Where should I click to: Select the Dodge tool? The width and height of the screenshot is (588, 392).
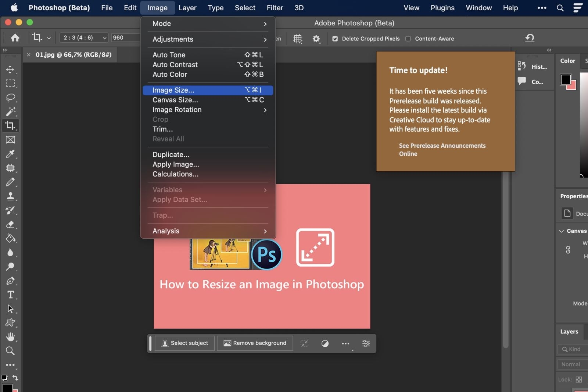(10, 267)
